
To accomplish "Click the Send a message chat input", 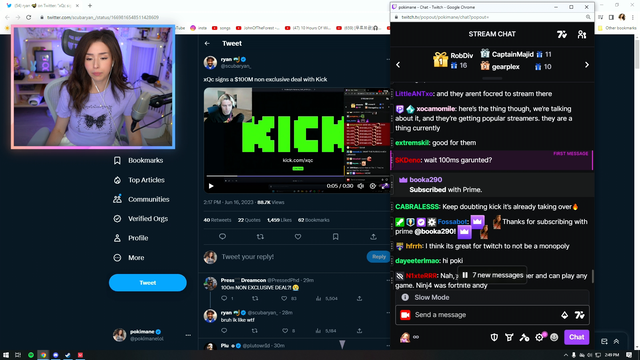I will click(486, 315).
